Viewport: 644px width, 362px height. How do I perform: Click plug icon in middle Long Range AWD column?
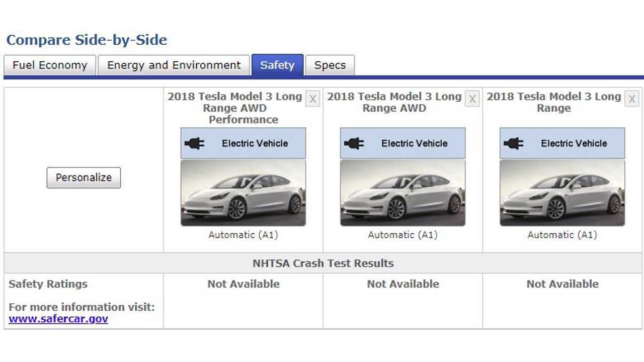click(x=354, y=143)
